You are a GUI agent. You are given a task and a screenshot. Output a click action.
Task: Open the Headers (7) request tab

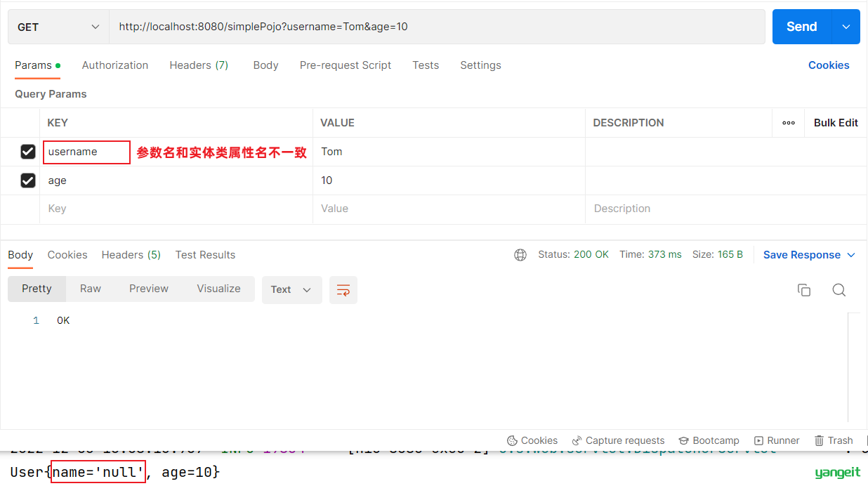point(199,65)
